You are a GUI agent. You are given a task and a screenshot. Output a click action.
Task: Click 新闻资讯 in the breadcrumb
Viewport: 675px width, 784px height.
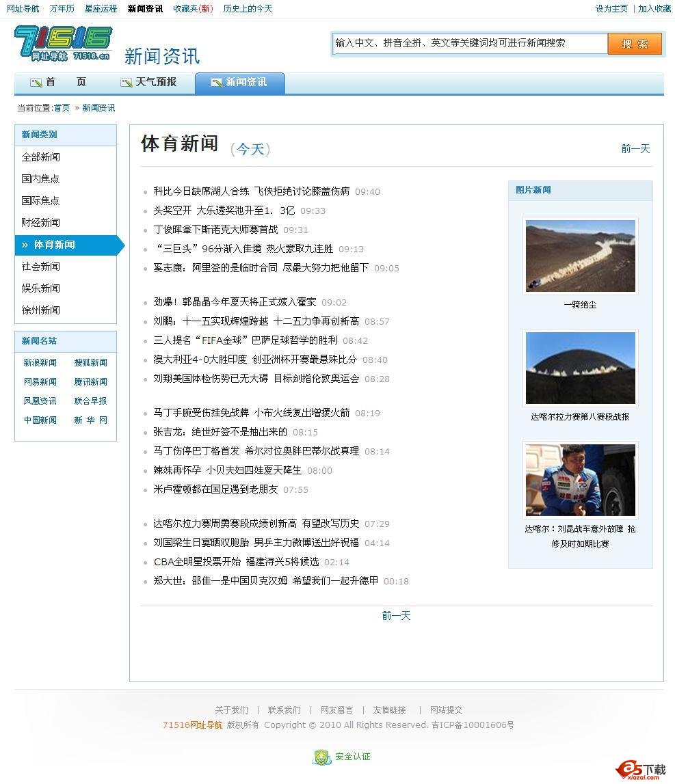click(x=98, y=107)
